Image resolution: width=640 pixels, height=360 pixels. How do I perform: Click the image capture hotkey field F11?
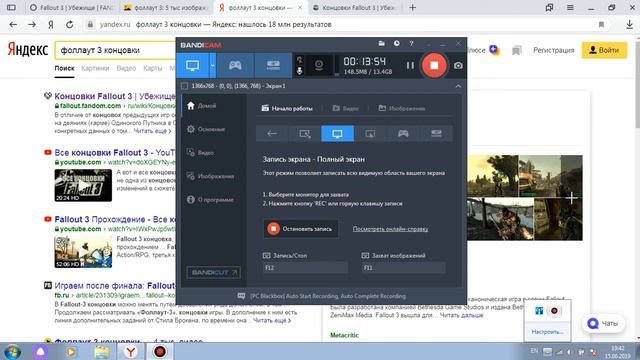[x=403, y=268]
